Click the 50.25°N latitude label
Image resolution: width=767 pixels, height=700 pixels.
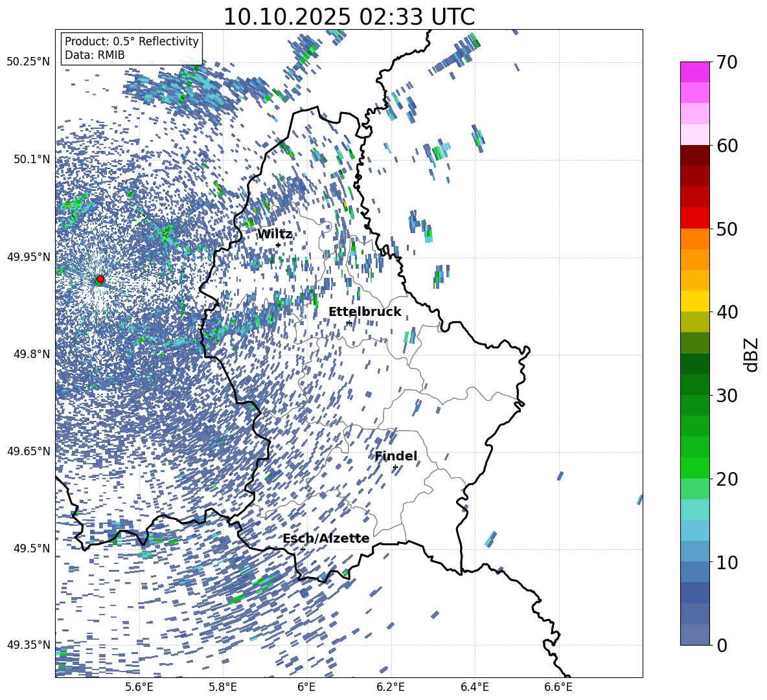[x=29, y=62]
